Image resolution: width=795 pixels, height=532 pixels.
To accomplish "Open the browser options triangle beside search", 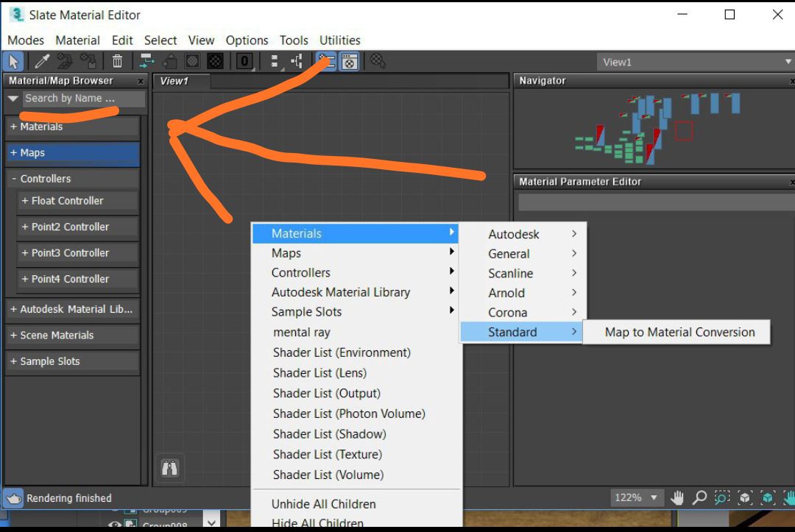I will [x=13, y=99].
